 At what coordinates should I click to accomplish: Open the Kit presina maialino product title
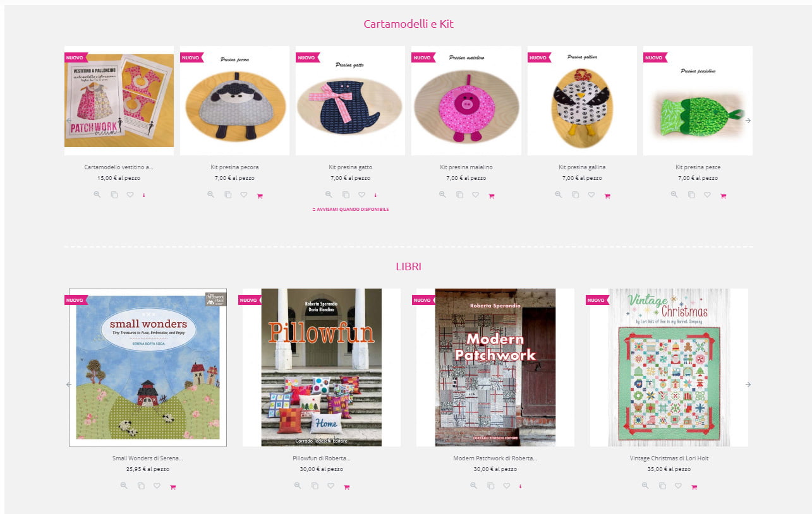466,167
